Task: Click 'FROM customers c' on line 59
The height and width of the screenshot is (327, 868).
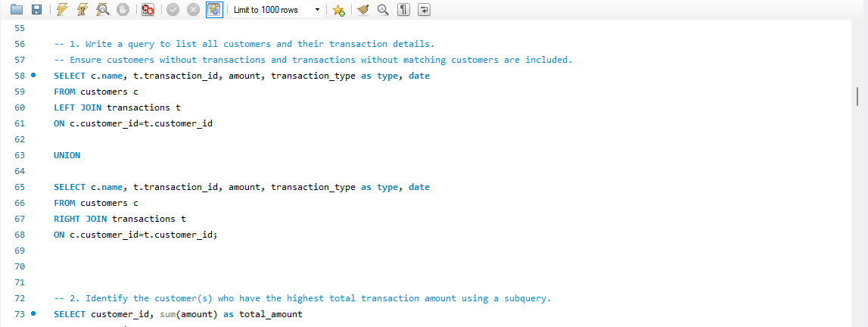Action: 96,92
